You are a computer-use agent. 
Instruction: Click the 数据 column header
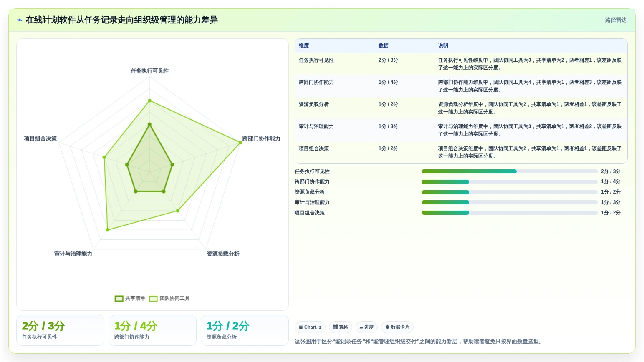(x=384, y=46)
